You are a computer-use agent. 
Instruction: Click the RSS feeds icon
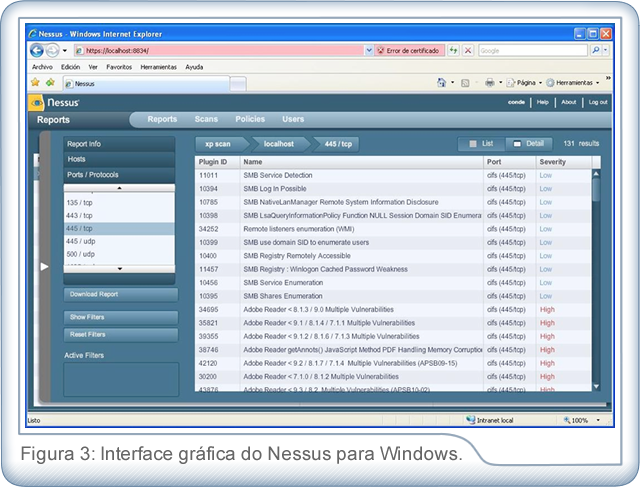(465, 83)
